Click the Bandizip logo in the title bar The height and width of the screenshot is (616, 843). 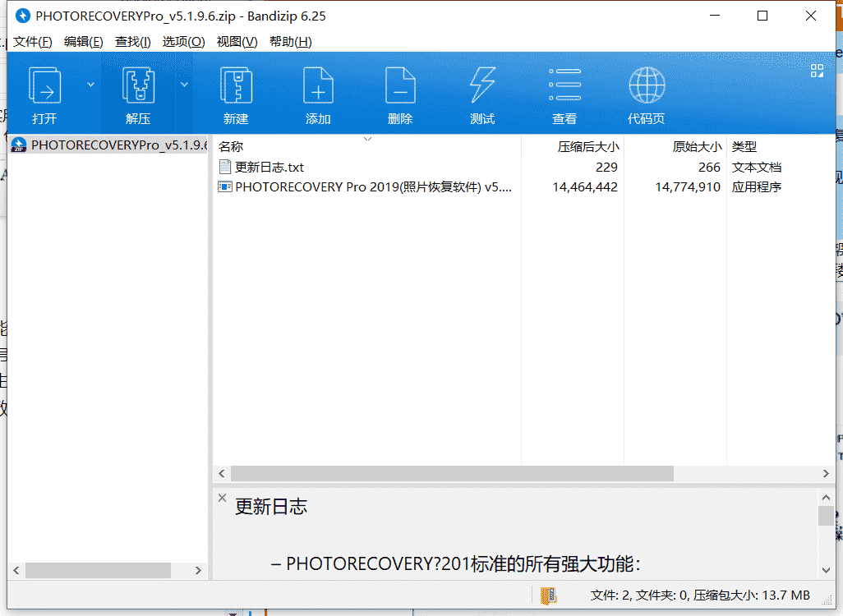click(x=22, y=16)
